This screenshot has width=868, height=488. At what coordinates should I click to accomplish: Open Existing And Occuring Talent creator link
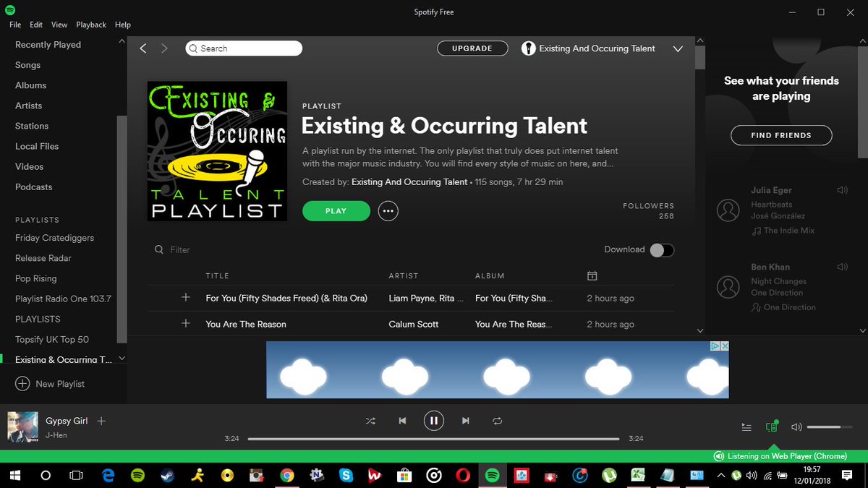point(409,182)
